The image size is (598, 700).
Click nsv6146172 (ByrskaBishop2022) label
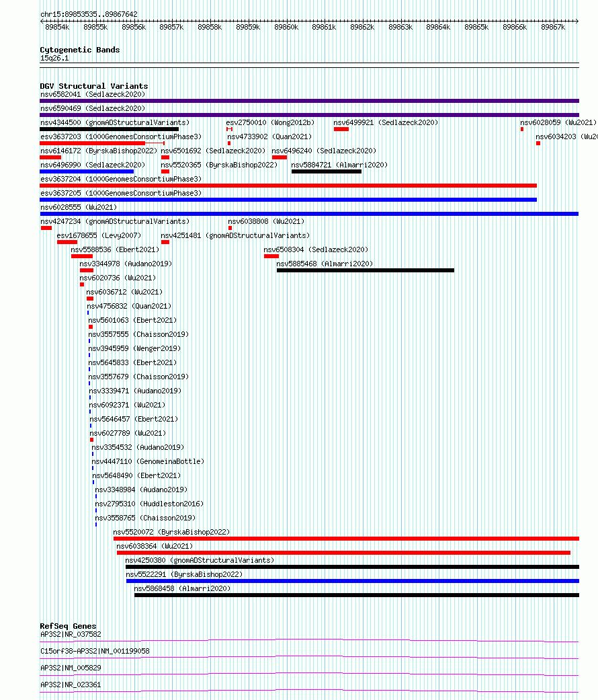coord(99,151)
